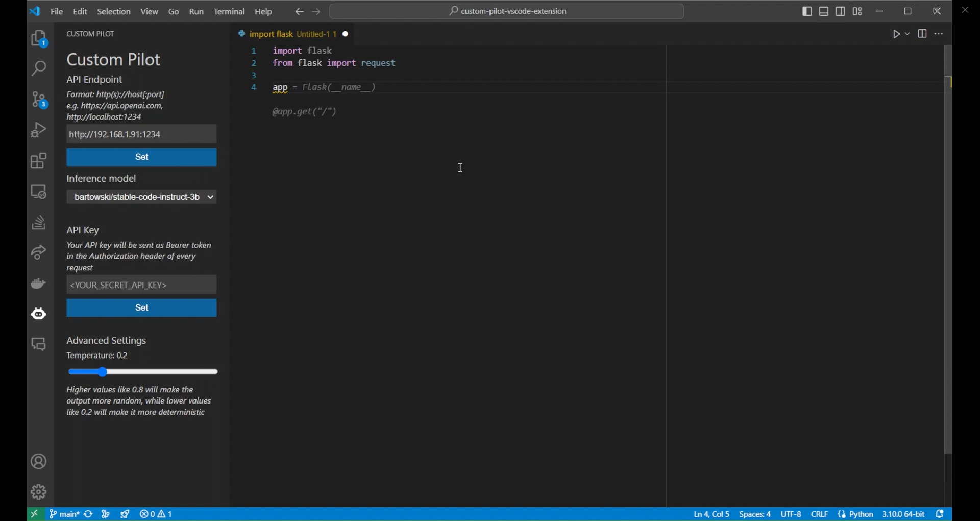Image resolution: width=980 pixels, height=521 pixels.
Task: Open the notifications bell
Action: [x=941, y=514]
